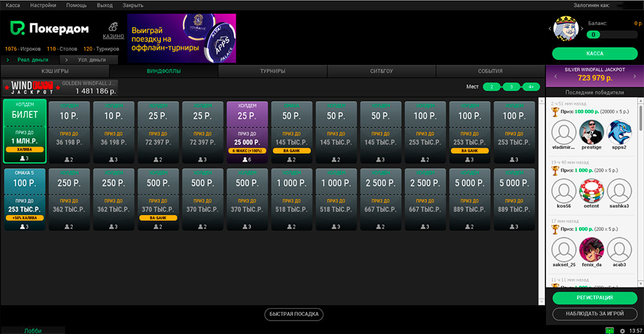This screenshot has height=334, width=644.
Task: Open the Настройки menu
Action: [x=43, y=5]
